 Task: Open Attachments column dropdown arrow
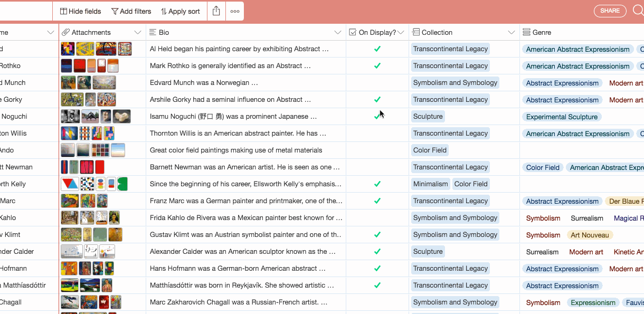(138, 32)
